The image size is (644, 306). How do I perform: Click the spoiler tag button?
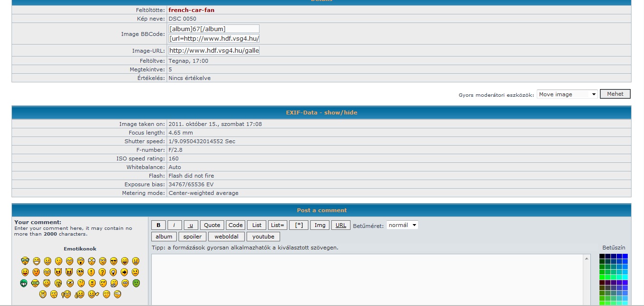(192, 237)
